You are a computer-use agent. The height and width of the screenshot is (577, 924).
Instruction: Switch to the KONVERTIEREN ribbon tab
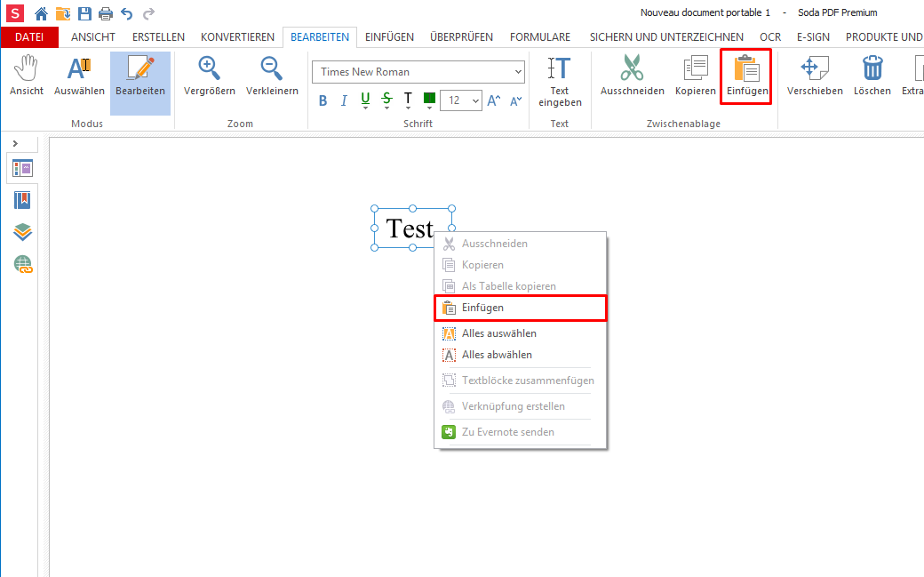[x=237, y=37]
